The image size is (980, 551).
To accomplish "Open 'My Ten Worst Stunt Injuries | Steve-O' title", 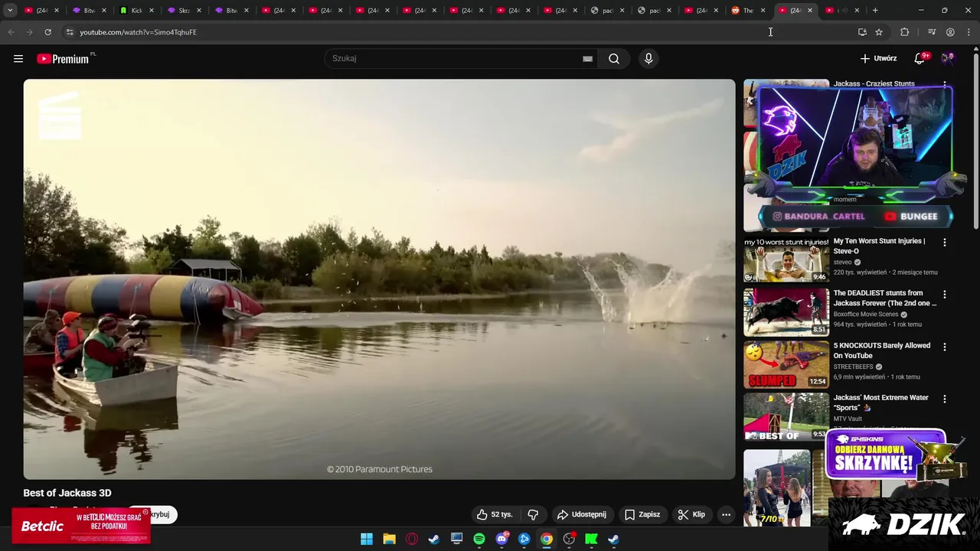I will pyautogui.click(x=879, y=246).
